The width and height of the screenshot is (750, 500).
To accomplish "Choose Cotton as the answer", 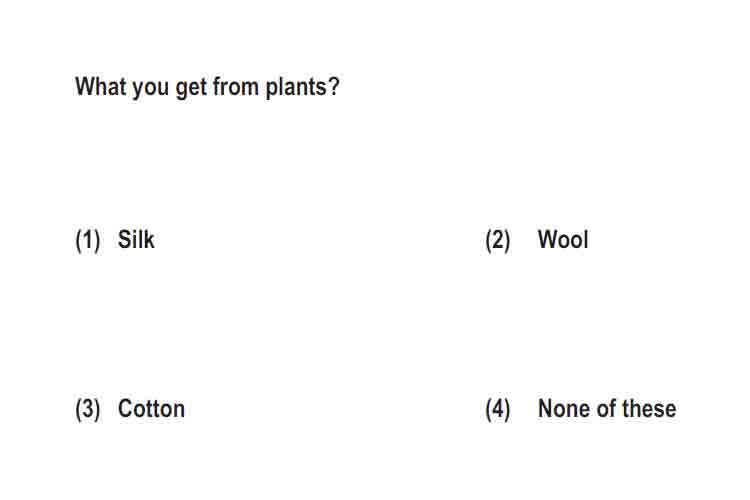I will tap(151, 409).
